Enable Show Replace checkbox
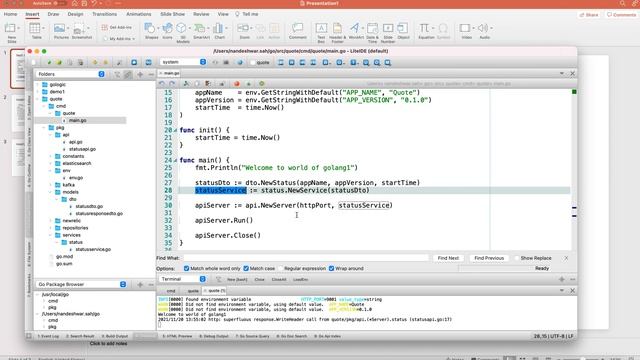 coord(517,258)
